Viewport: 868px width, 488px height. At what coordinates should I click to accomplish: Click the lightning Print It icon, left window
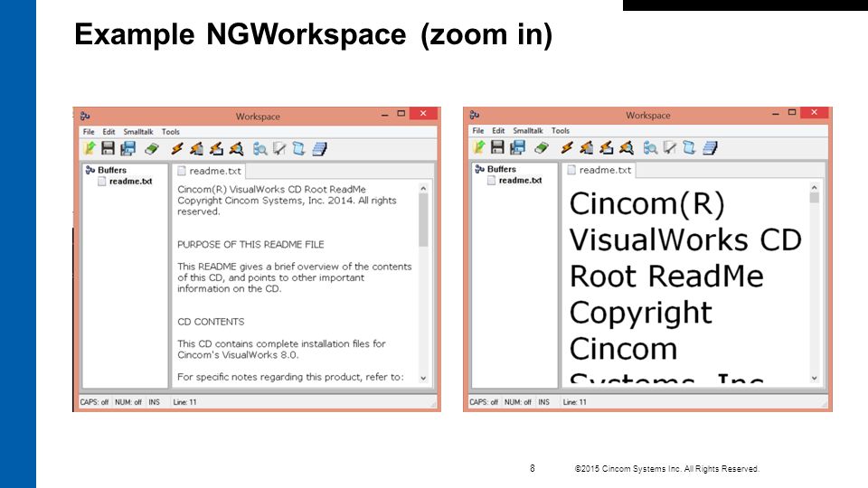click(x=196, y=148)
